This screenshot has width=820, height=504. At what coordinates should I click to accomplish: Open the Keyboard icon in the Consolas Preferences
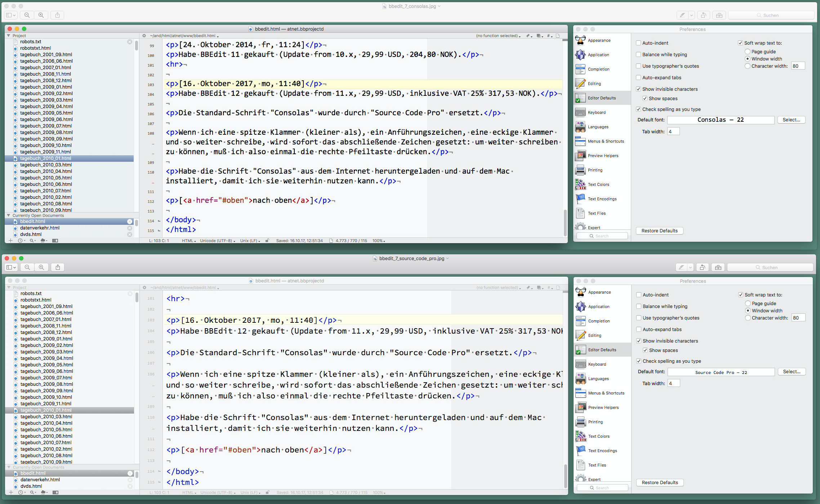[580, 112]
